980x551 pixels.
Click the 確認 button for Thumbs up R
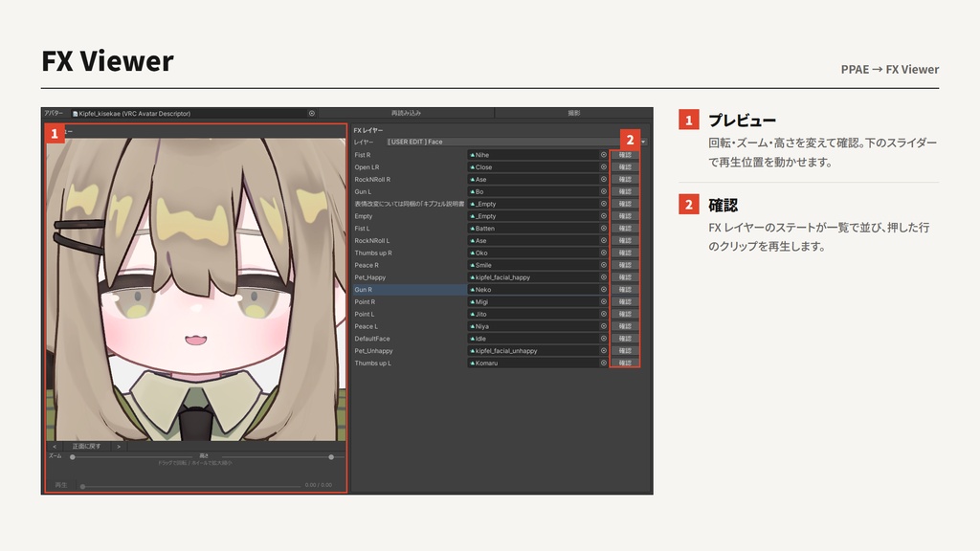coord(625,253)
